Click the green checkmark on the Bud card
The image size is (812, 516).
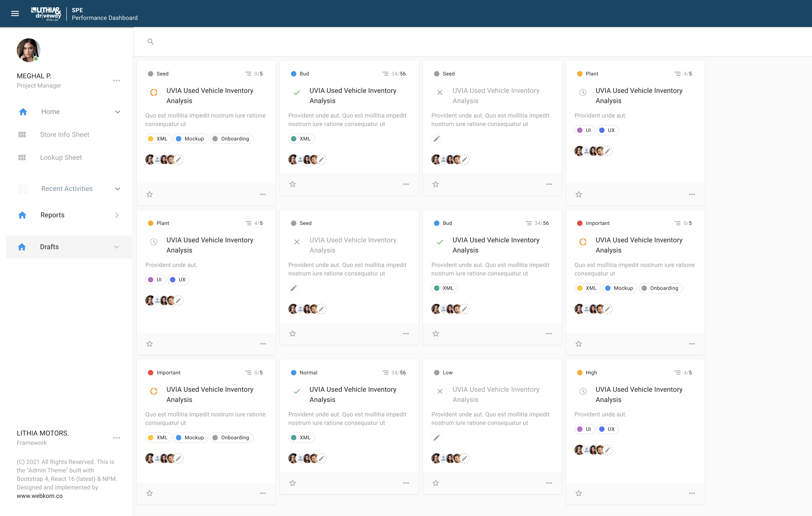tap(296, 93)
